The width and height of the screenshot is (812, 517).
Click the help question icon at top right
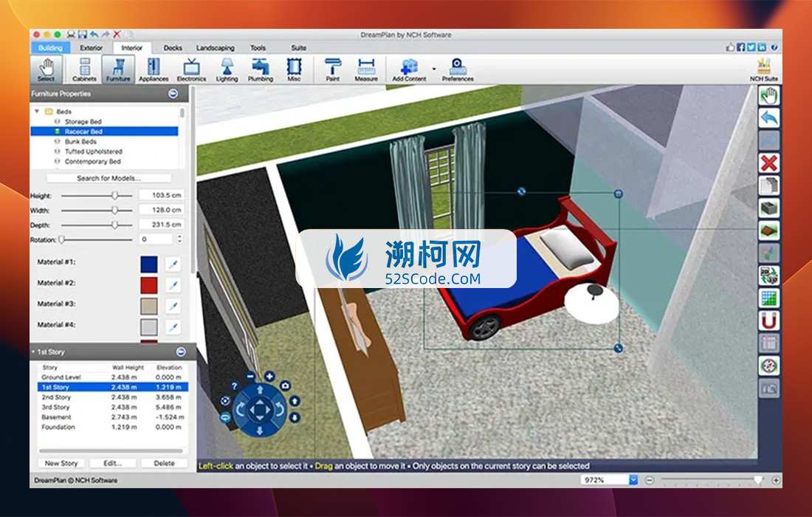coord(774,47)
